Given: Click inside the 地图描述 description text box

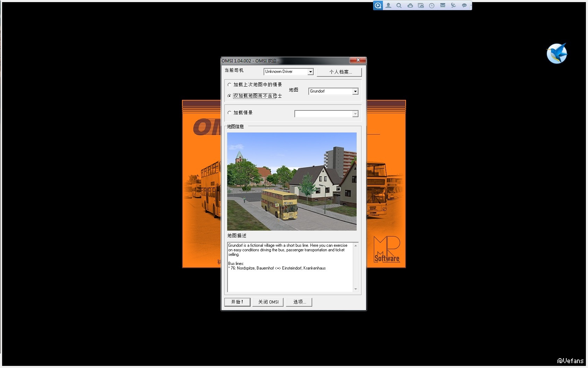Looking at the screenshot, I should [x=290, y=267].
